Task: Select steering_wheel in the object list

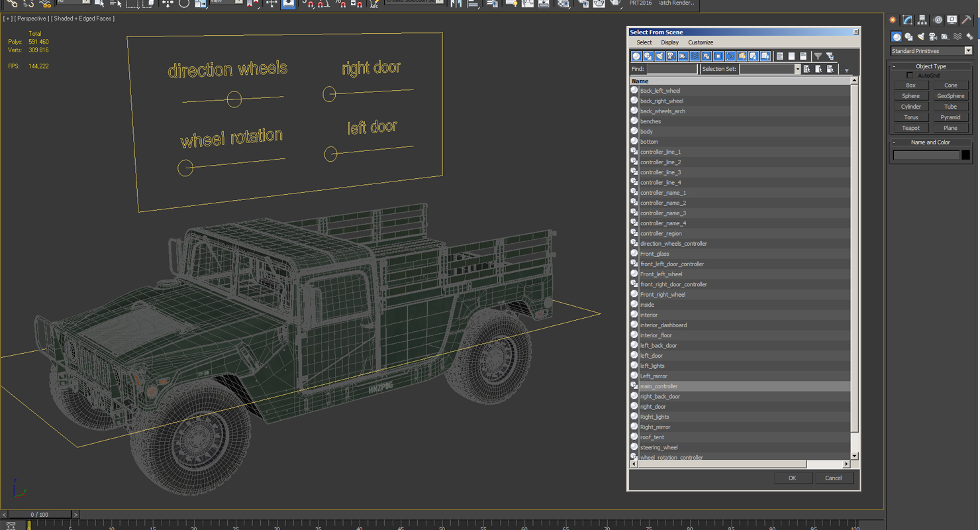Action: tap(740, 447)
